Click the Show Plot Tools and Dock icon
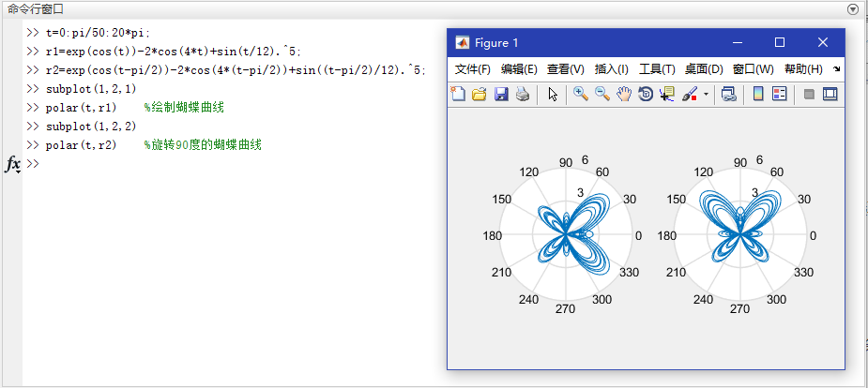868x388 pixels. tap(830, 94)
